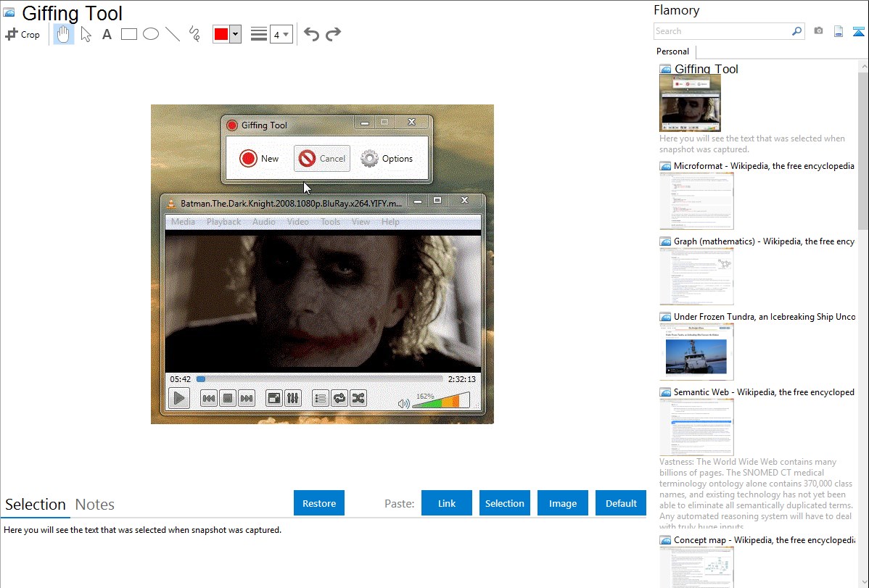
Task: Select the Crop tool
Action: coord(22,34)
